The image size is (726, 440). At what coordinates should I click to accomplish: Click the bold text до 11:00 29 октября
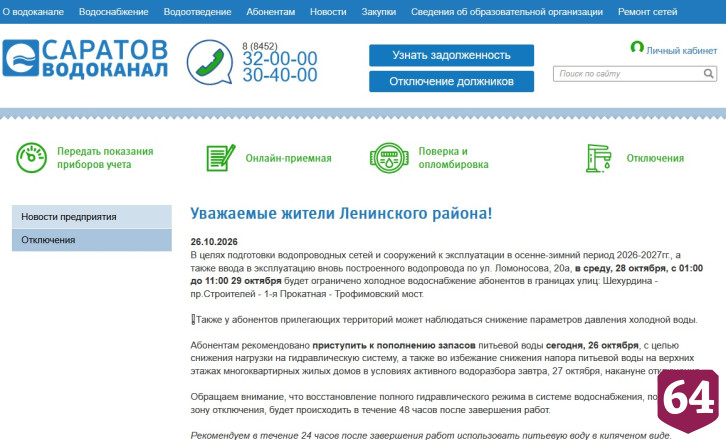(236, 281)
